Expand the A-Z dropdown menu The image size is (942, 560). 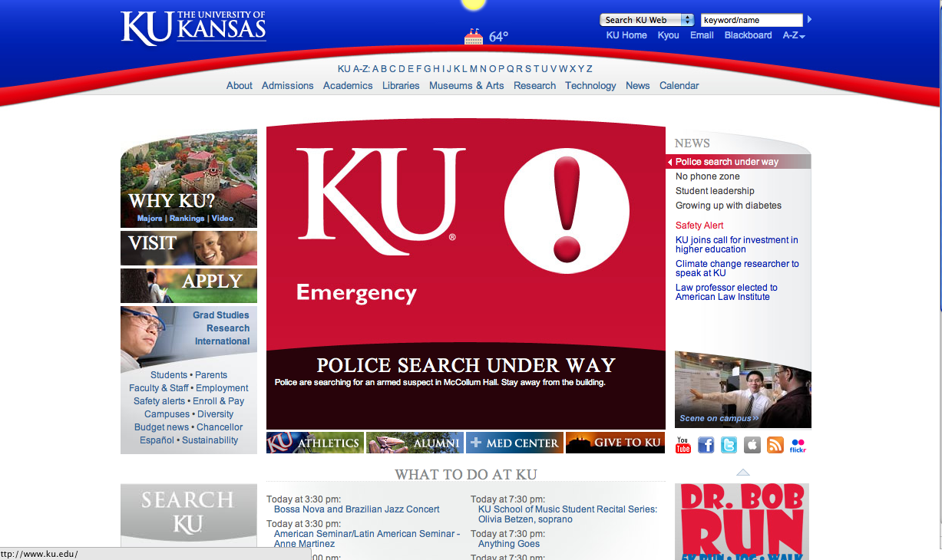[x=794, y=35]
